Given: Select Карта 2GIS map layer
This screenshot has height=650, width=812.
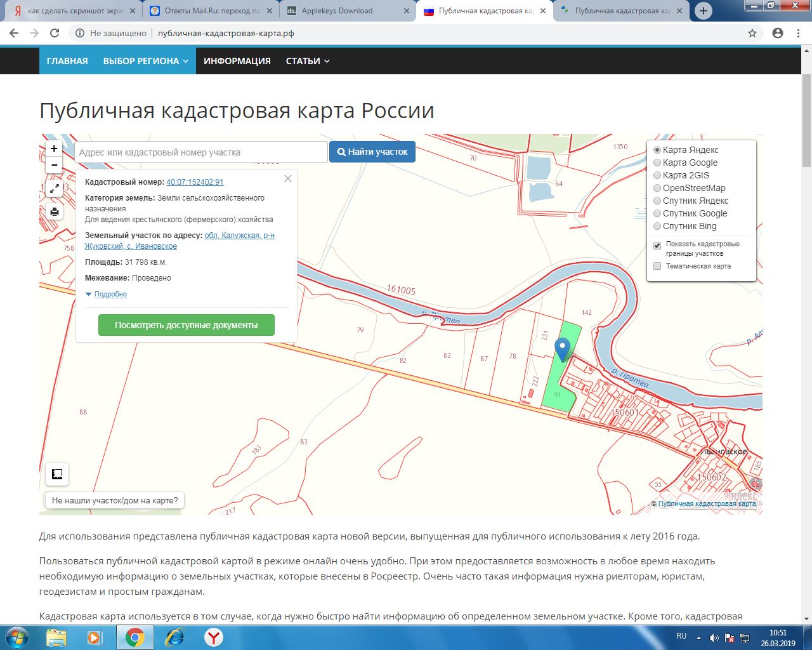Looking at the screenshot, I should coord(681,175).
